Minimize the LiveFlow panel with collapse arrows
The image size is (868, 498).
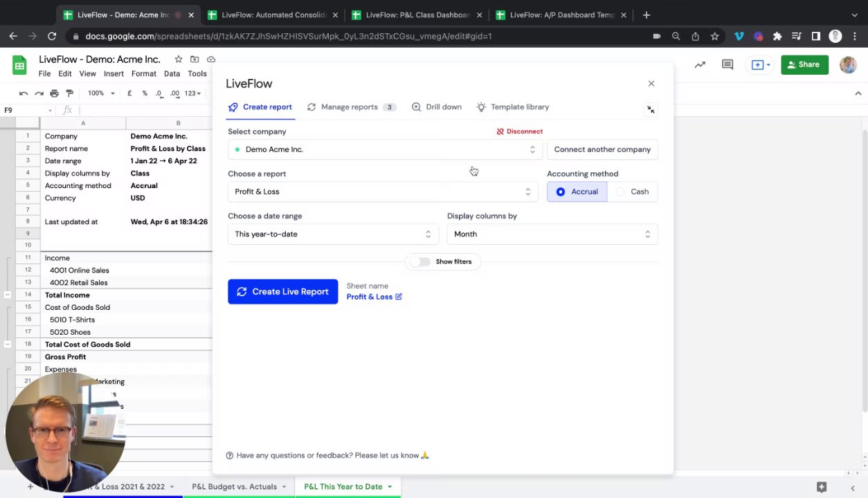coord(651,109)
